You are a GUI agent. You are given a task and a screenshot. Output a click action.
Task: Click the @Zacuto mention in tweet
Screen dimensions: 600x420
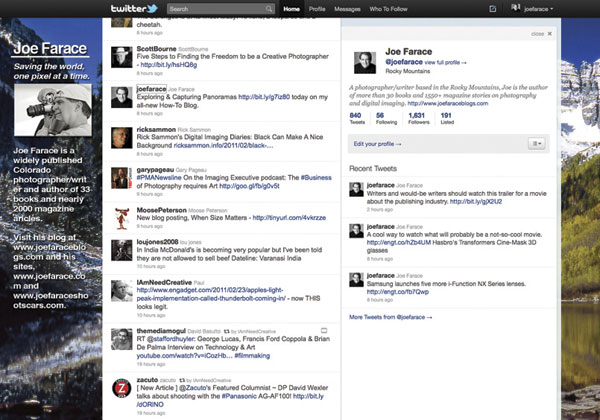(x=194, y=388)
